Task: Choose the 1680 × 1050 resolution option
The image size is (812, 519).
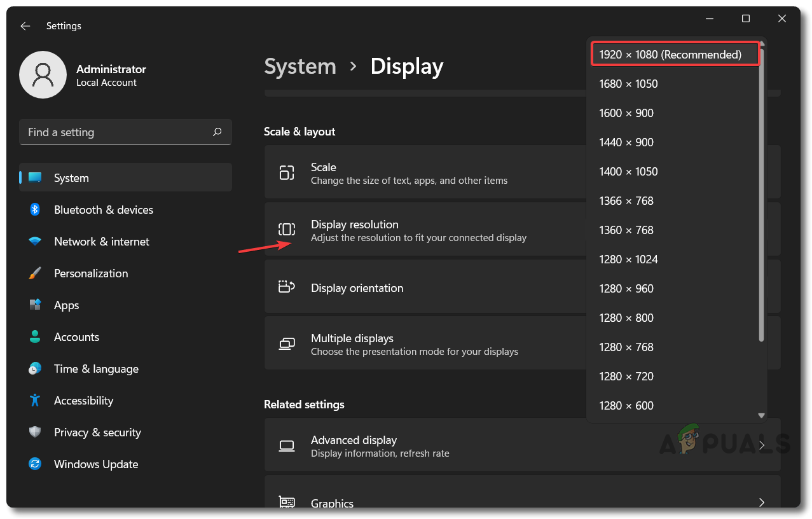Action: point(628,84)
